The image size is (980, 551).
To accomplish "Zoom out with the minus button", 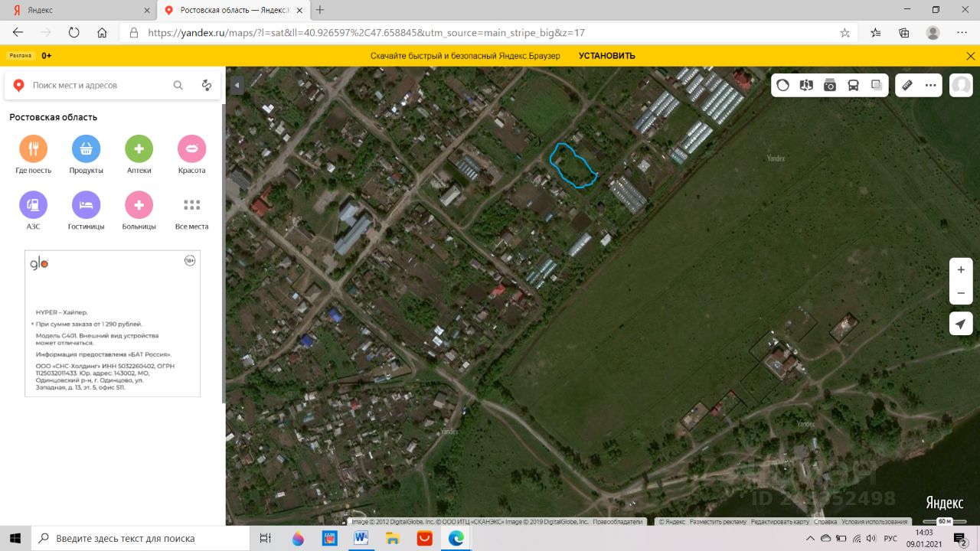I will (961, 293).
